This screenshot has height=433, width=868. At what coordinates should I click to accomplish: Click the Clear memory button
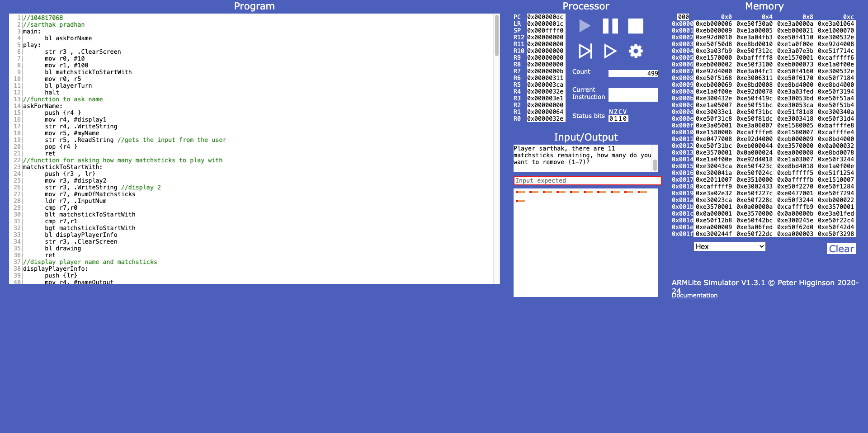pyautogui.click(x=841, y=249)
